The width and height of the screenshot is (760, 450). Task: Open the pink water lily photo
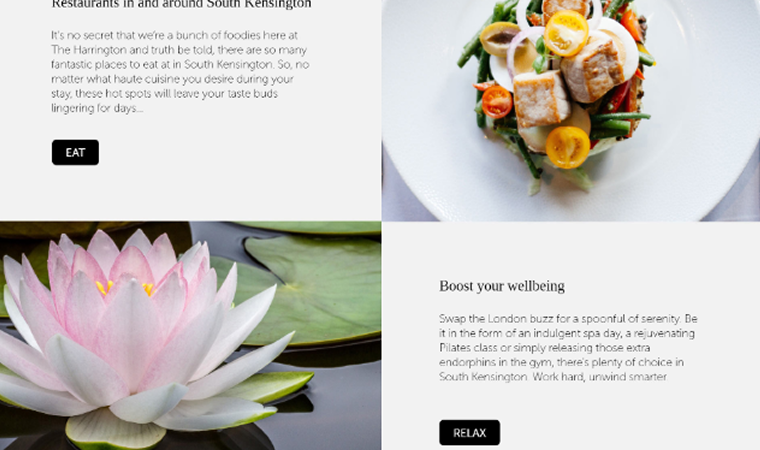pyautogui.click(x=190, y=336)
